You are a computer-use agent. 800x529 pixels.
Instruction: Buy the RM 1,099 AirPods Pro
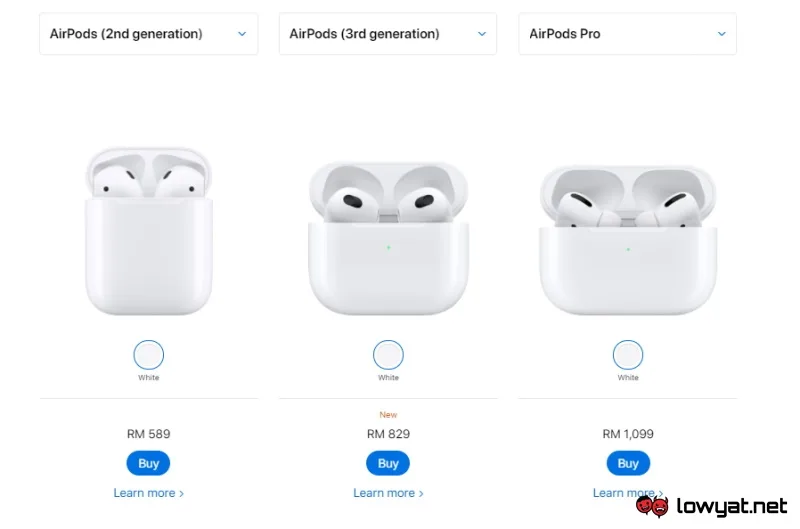628,463
